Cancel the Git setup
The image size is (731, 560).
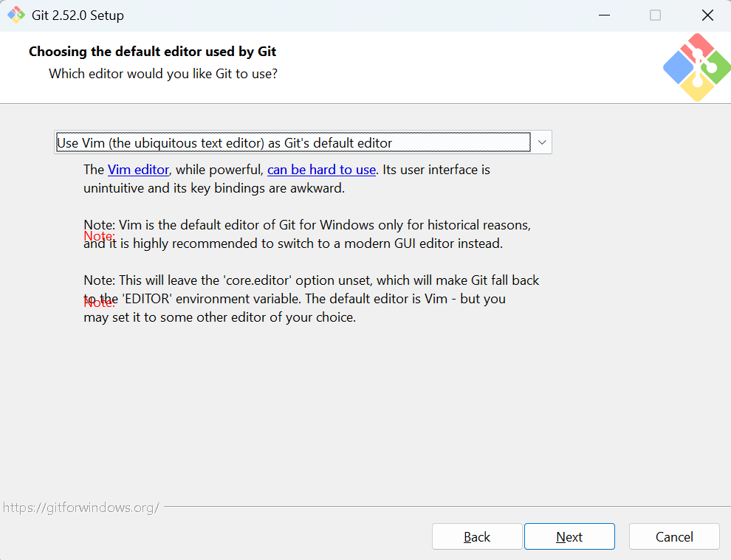point(674,536)
